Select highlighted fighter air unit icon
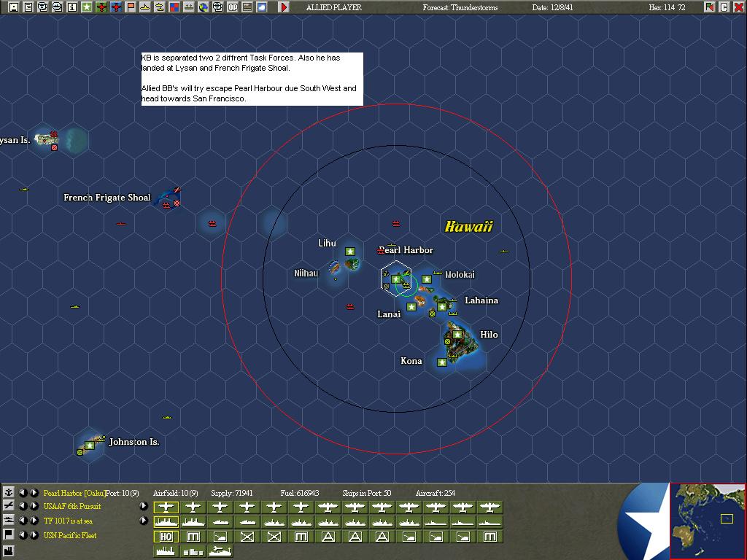Screen dimensions: 747x560 click(x=166, y=507)
